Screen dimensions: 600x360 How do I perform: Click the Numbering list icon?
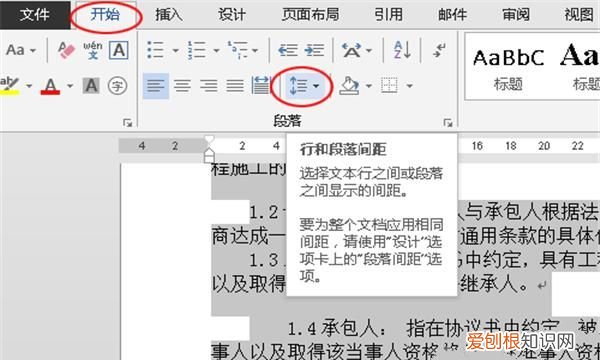tap(197, 50)
